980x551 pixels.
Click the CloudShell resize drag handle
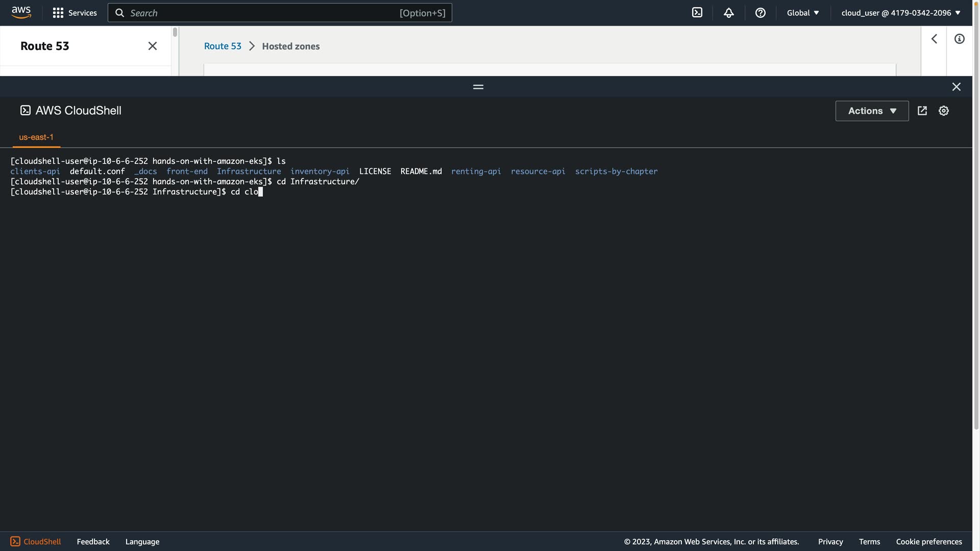tap(478, 87)
